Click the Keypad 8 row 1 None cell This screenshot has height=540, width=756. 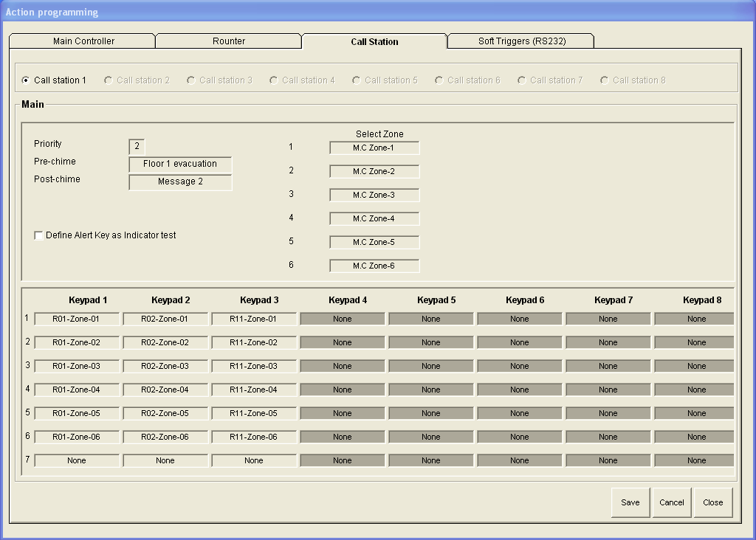pyautogui.click(x=694, y=319)
